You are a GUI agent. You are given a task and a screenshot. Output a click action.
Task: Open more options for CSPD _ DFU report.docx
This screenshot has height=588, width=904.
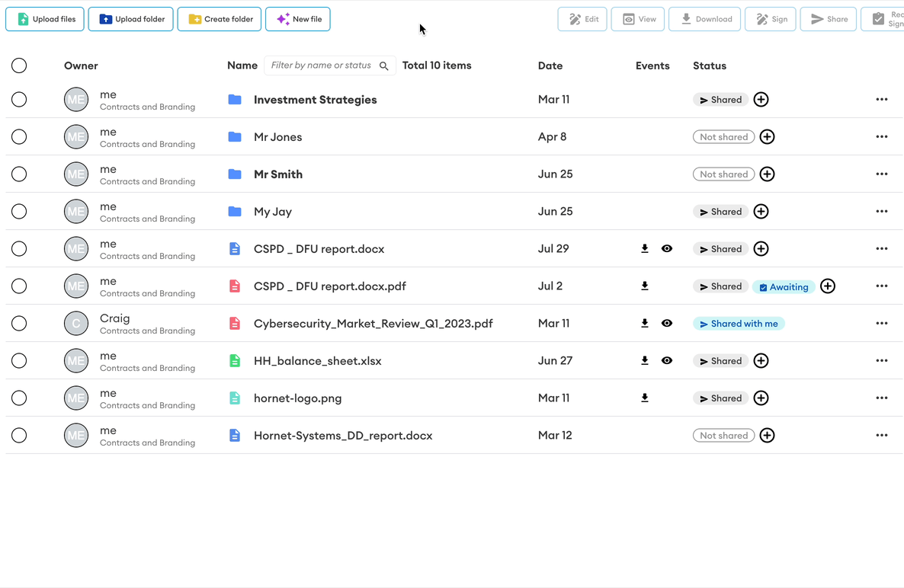point(882,249)
